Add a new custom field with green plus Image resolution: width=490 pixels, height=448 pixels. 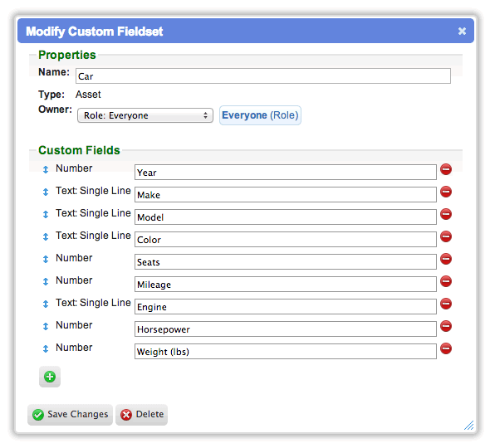(x=50, y=377)
